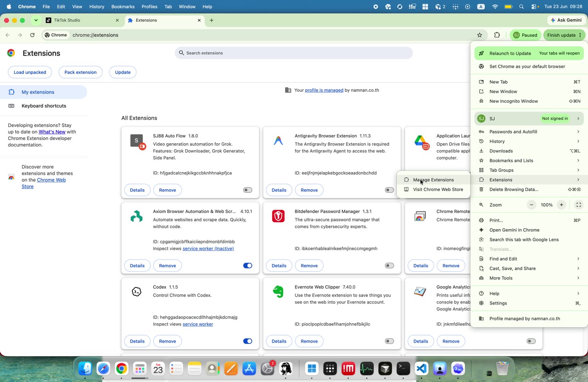588x382 pixels.
Task: Bookmark this tab with the star icon
Action: (x=480, y=35)
